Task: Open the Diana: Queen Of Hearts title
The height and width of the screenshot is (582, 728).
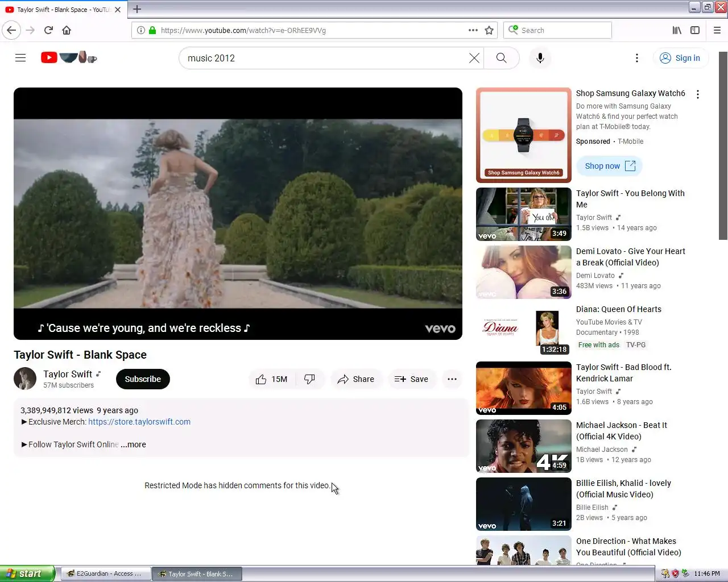Action: coord(619,309)
